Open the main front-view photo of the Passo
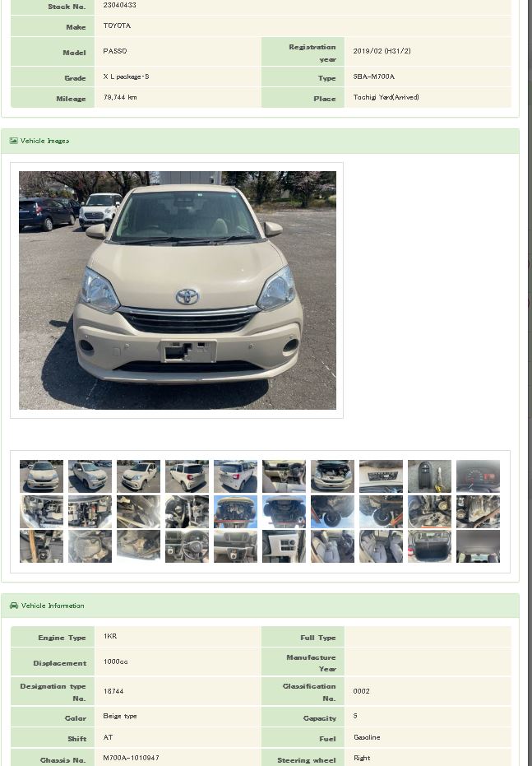The image size is (532, 766). click(x=177, y=290)
